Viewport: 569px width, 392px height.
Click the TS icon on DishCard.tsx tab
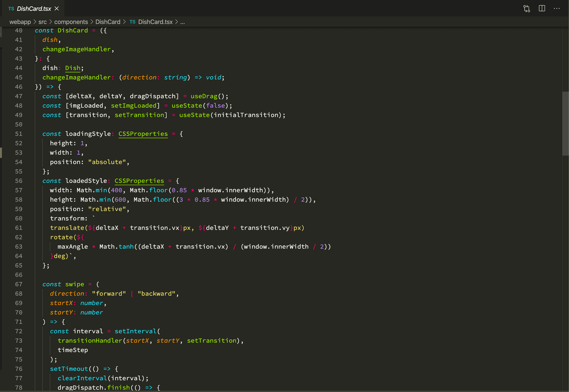tap(11, 9)
